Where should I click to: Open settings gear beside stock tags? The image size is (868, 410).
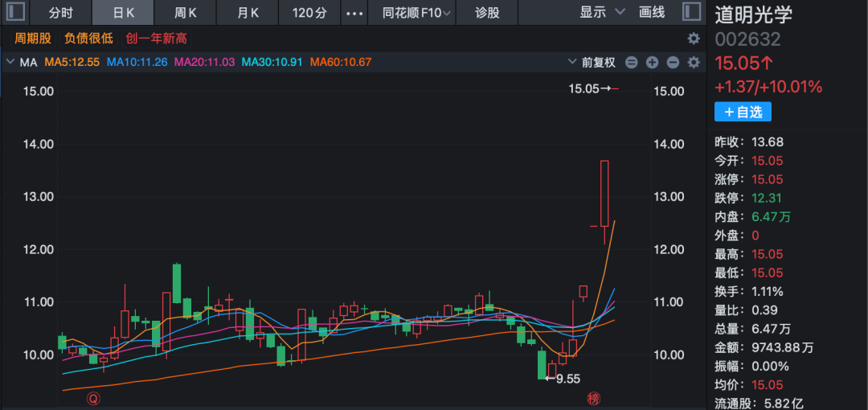click(x=693, y=39)
